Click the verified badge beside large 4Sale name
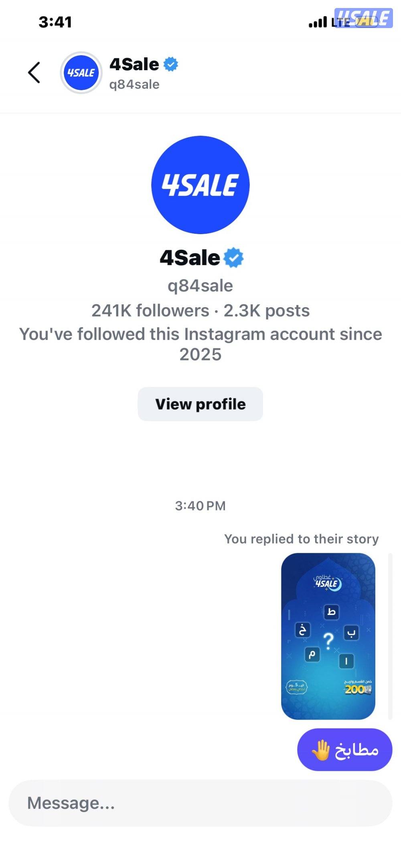The image size is (401, 868). [x=233, y=258]
